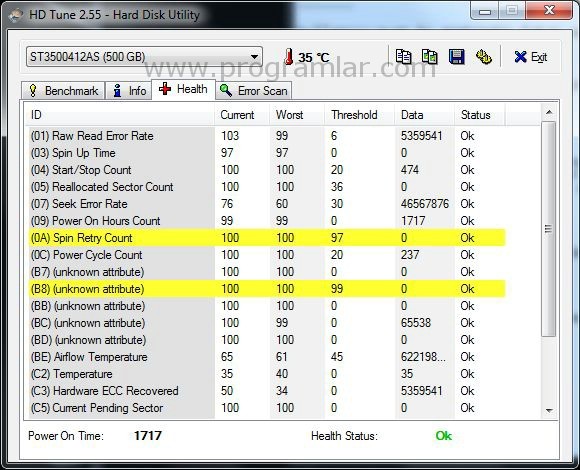Viewport: 580px width, 470px height.
Task: Select the Reallocated Sector Count row
Action: coord(266,187)
